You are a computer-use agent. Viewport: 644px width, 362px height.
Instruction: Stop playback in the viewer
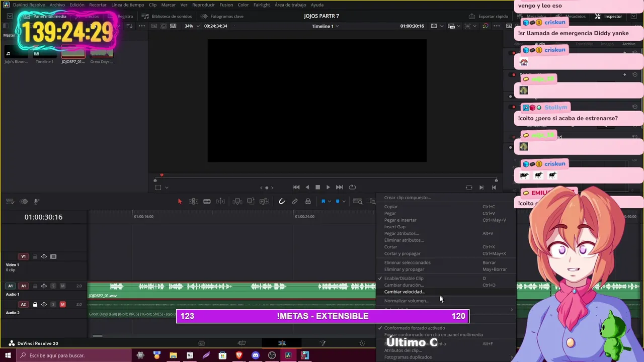point(317,187)
